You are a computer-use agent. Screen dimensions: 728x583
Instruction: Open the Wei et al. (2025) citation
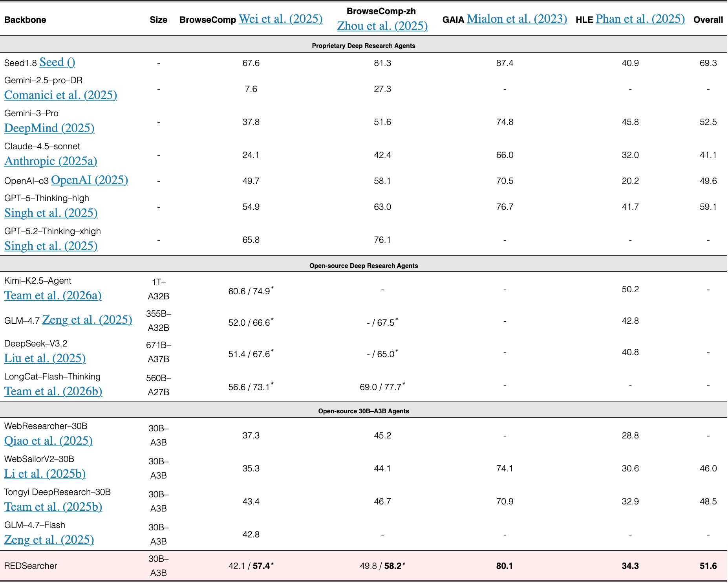pyautogui.click(x=280, y=19)
